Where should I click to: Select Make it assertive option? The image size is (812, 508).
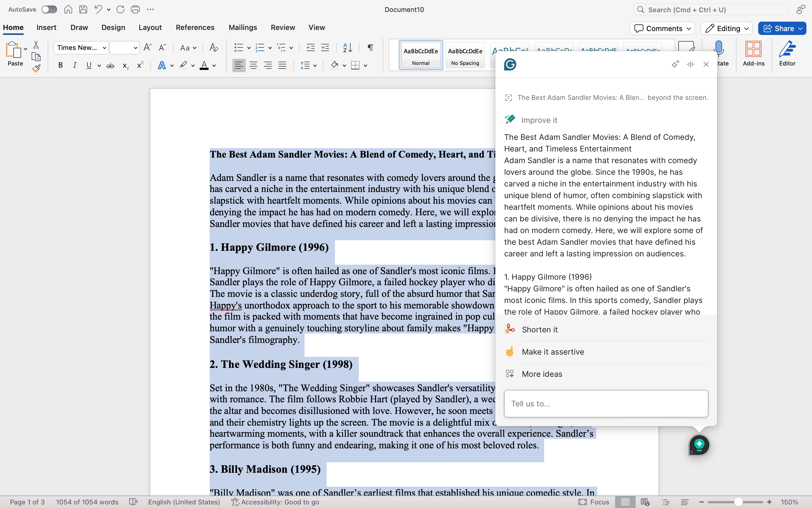click(552, 352)
